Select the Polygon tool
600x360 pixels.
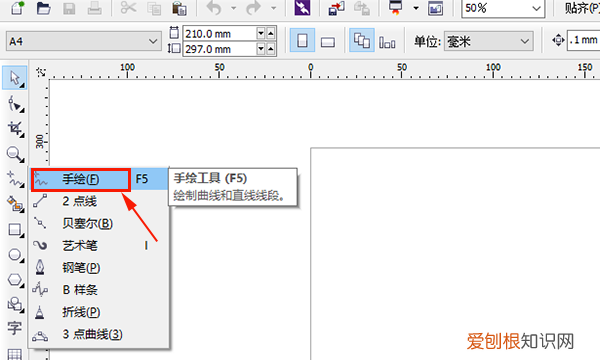click(x=15, y=280)
